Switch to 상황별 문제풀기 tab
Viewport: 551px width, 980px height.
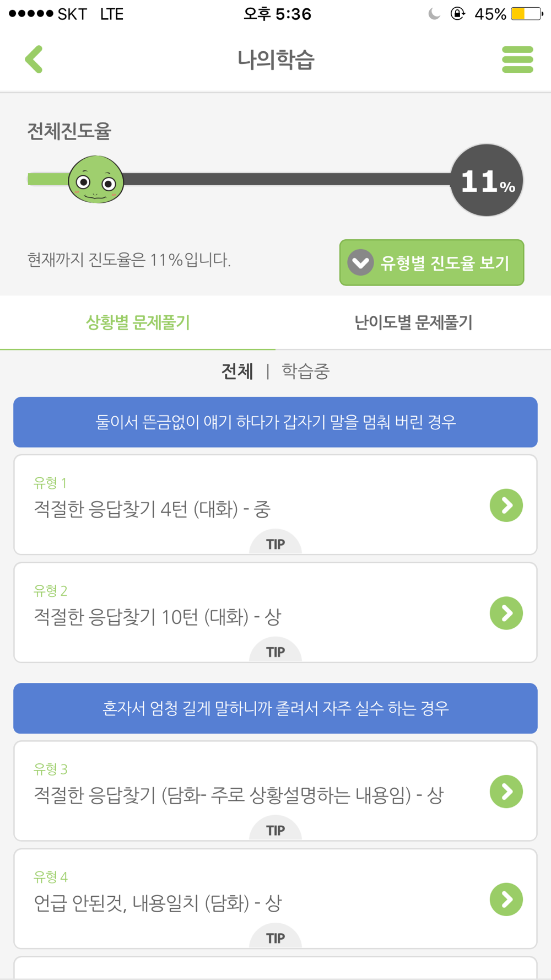(x=138, y=322)
